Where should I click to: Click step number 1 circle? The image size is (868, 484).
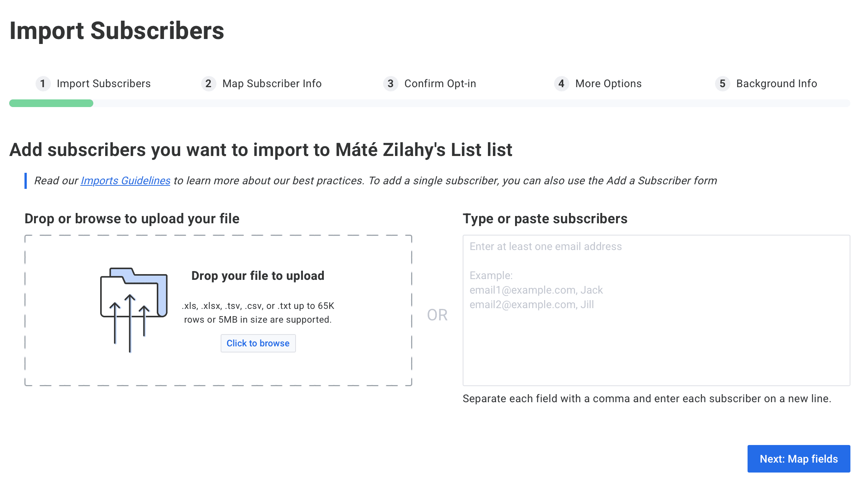43,83
